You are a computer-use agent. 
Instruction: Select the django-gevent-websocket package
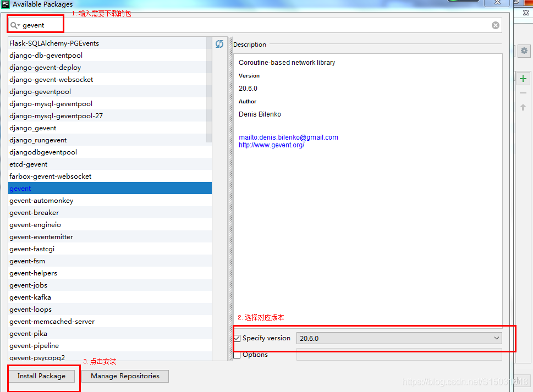(x=51, y=79)
